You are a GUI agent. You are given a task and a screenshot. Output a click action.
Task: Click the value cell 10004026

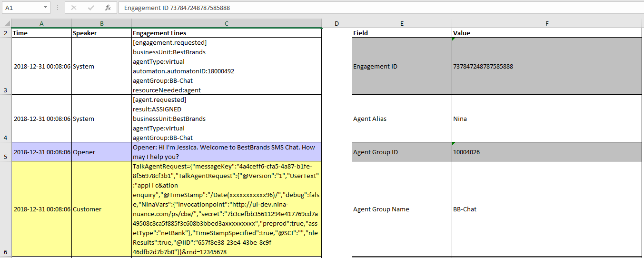click(547, 152)
